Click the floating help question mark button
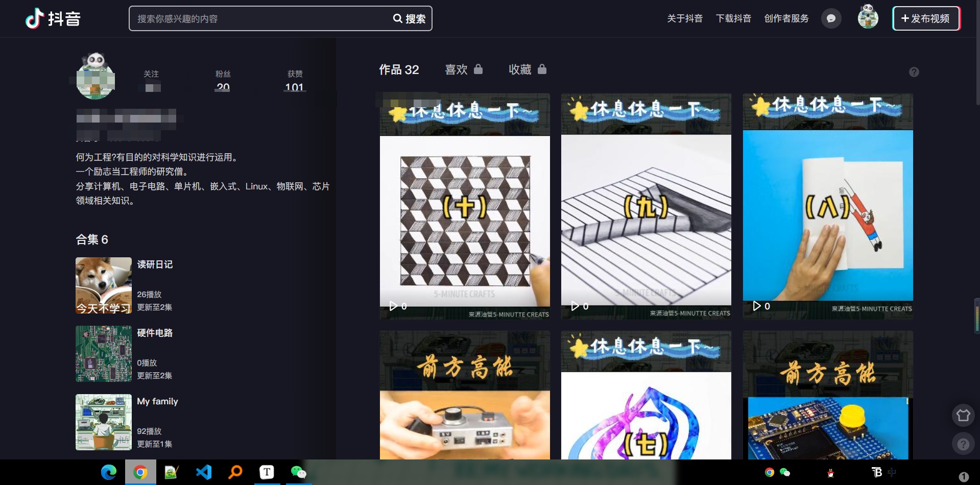The image size is (980, 485). click(963, 444)
